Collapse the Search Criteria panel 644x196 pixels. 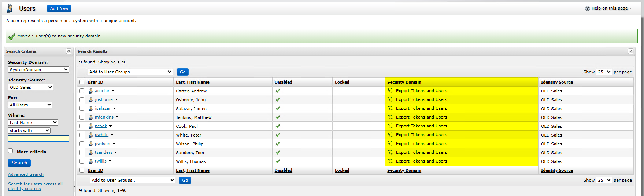69,51
